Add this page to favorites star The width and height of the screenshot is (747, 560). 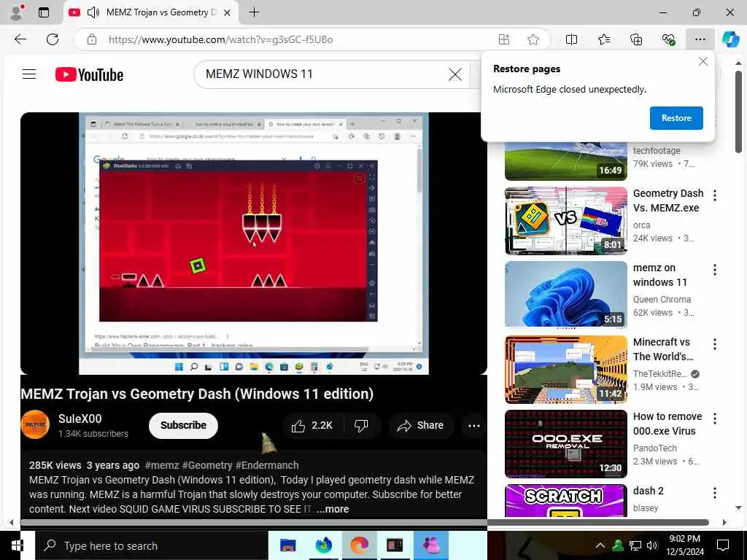(x=533, y=39)
